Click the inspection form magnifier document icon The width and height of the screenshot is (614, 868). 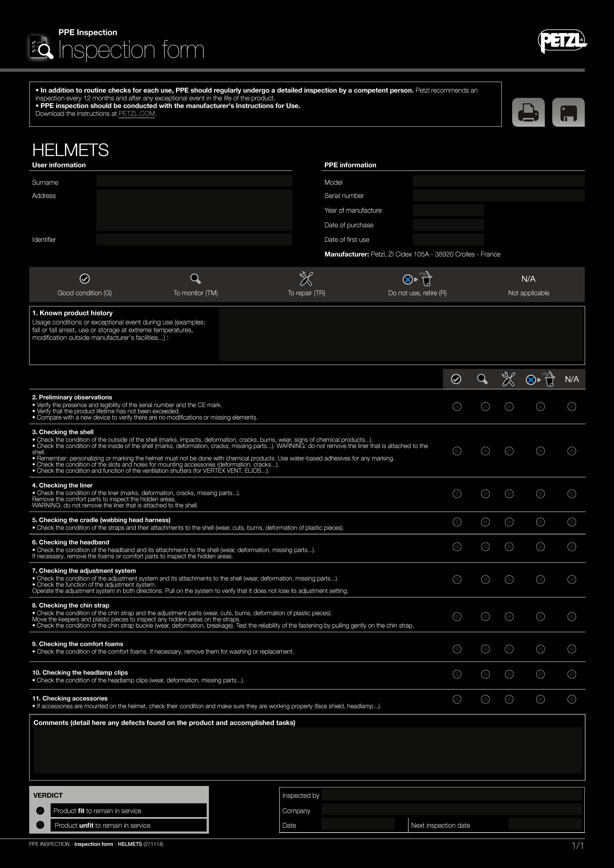(x=41, y=47)
